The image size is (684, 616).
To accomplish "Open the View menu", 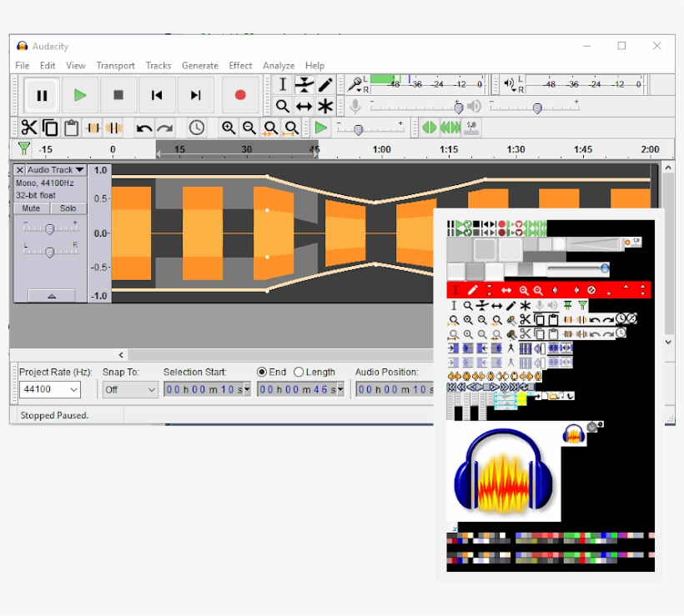I will 75,65.
